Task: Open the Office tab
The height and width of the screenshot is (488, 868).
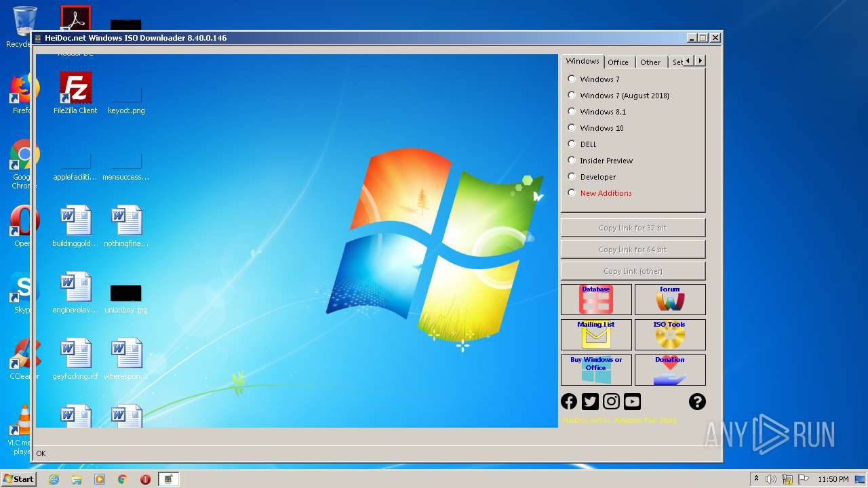Action: pos(618,62)
